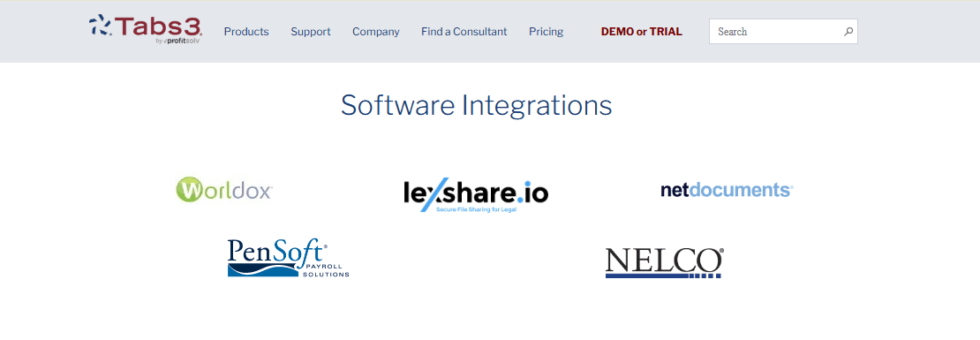Screen dimensions: 980x340
Task: Go to Find a Consultant
Action: (x=464, y=31)
